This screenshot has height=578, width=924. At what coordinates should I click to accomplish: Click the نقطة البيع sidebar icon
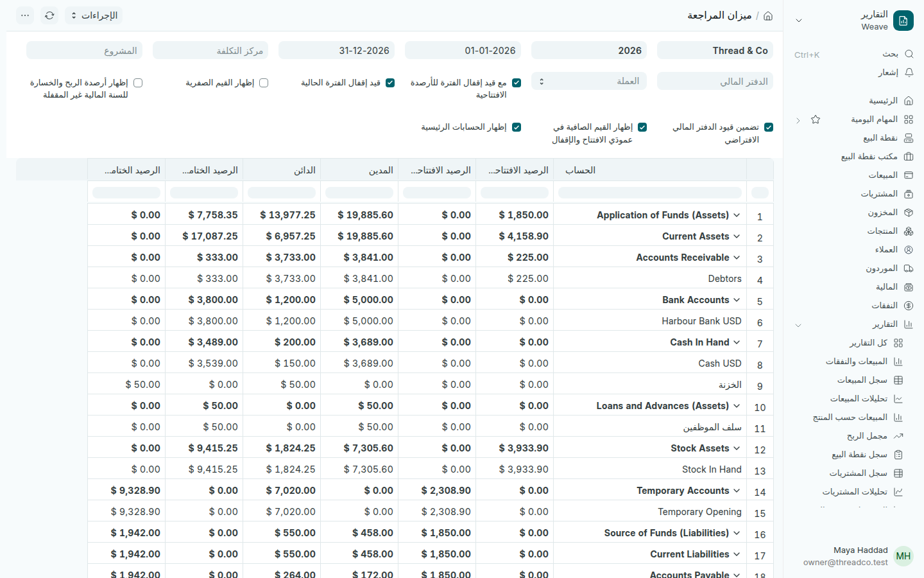[x=909, y=138]
